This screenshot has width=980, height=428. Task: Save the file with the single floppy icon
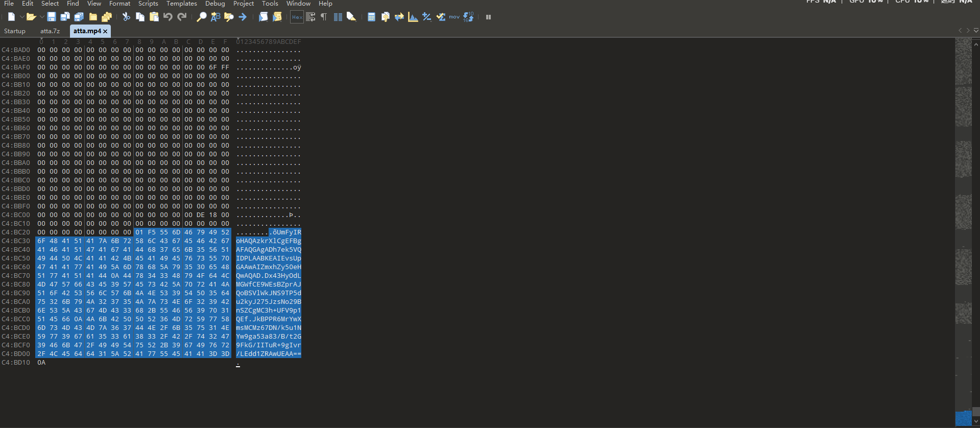52,17
